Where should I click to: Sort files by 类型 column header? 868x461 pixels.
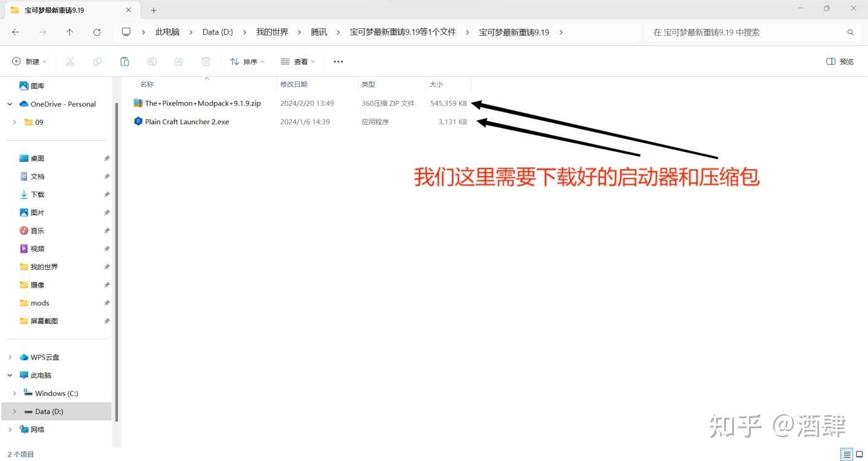point(368,84)
